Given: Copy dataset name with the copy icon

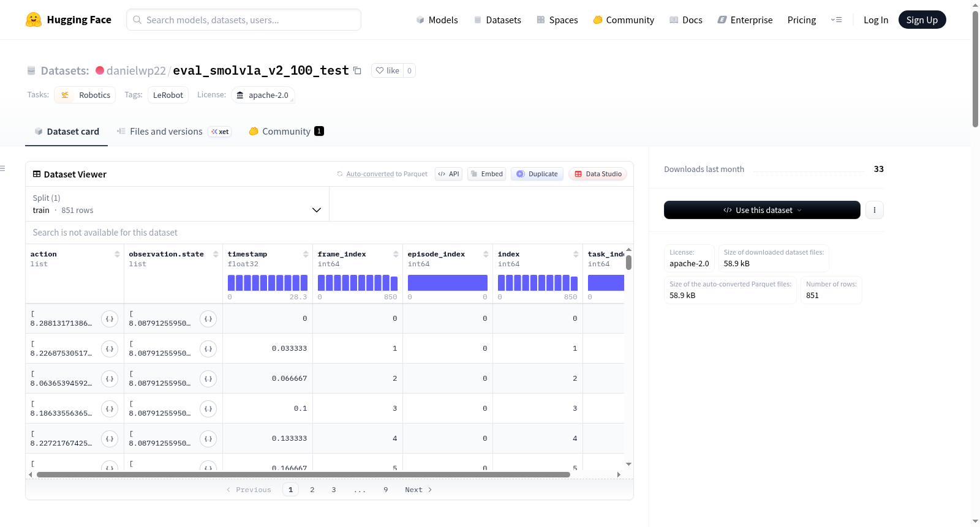Looking at the screenshot, I should (x=357, y=70).
